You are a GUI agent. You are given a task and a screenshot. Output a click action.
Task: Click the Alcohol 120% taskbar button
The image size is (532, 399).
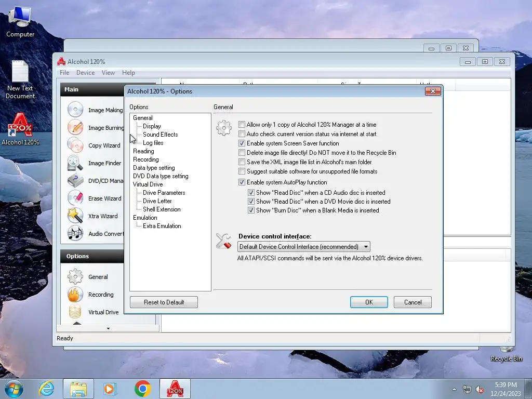click(175, 389)
